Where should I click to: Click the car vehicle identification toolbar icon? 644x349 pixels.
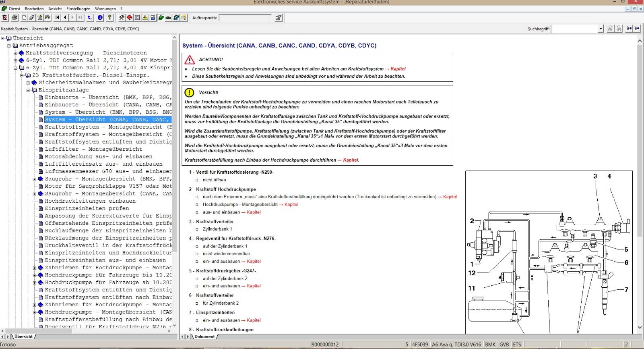47,18
